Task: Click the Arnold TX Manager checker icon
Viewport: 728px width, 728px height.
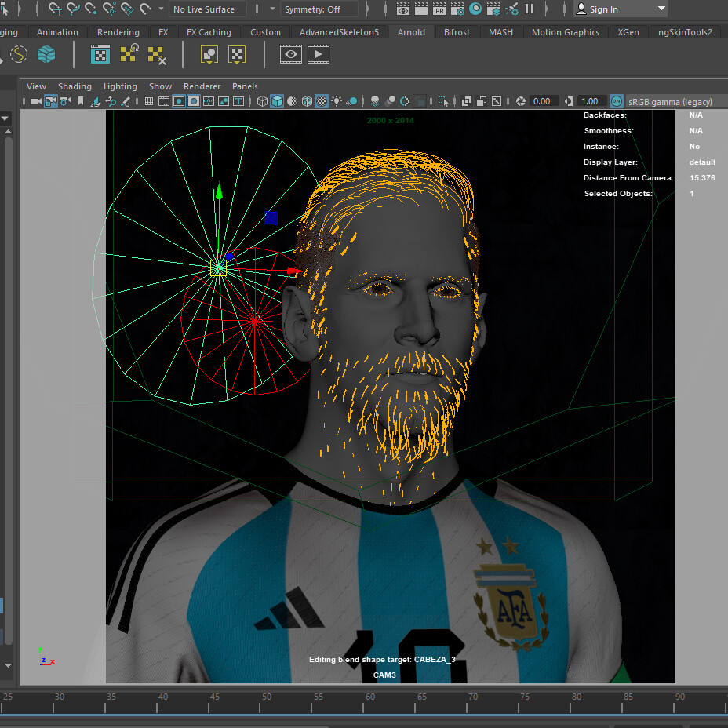Action: [100, 54]
